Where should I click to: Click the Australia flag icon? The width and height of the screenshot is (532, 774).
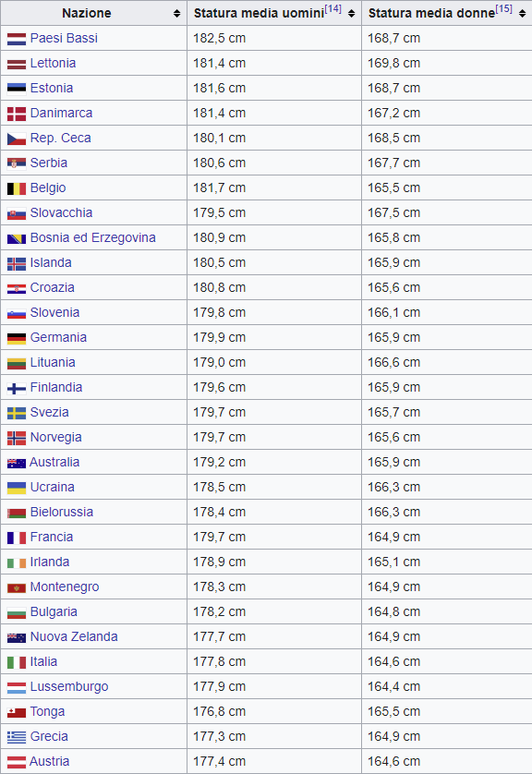click(x=17, y=463)
